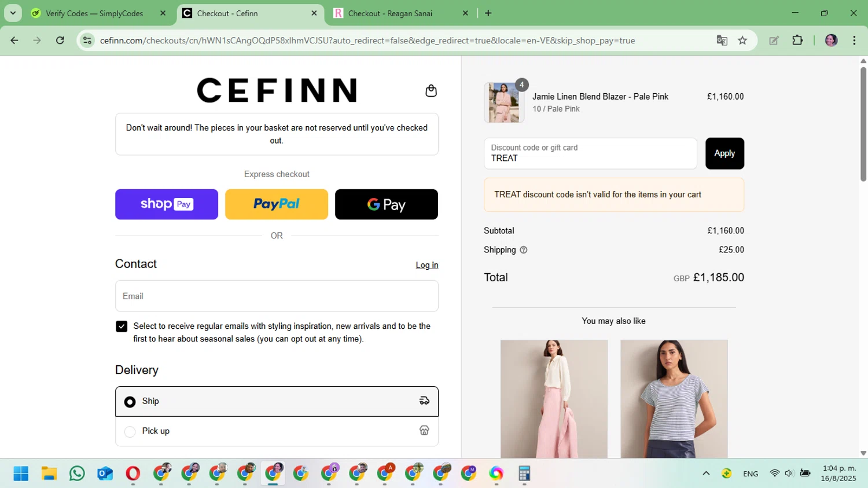
Task: Go back with the browser back arrow
Action: [14, 41]
